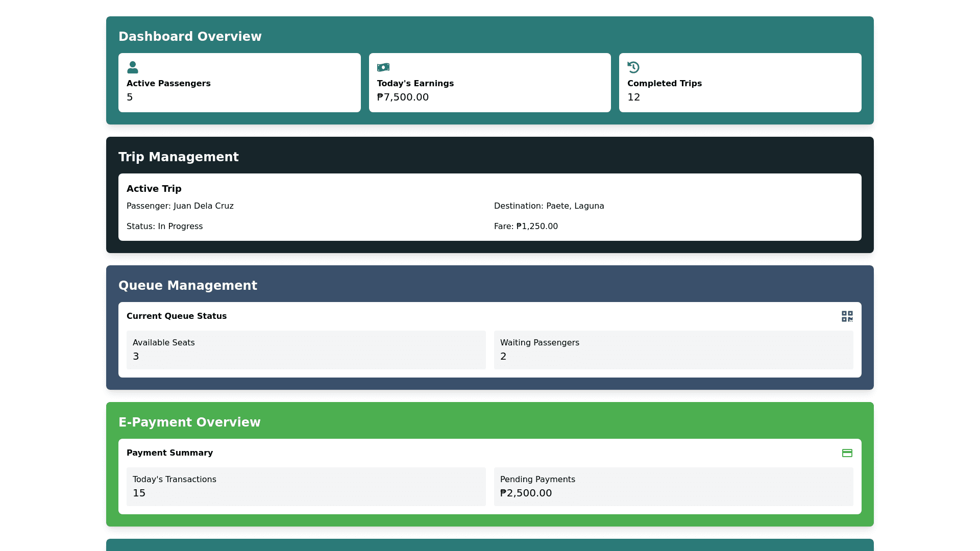Click the Active Passengers person icon
The width and height of the screenshot is (980, 551).
(132, 67)
